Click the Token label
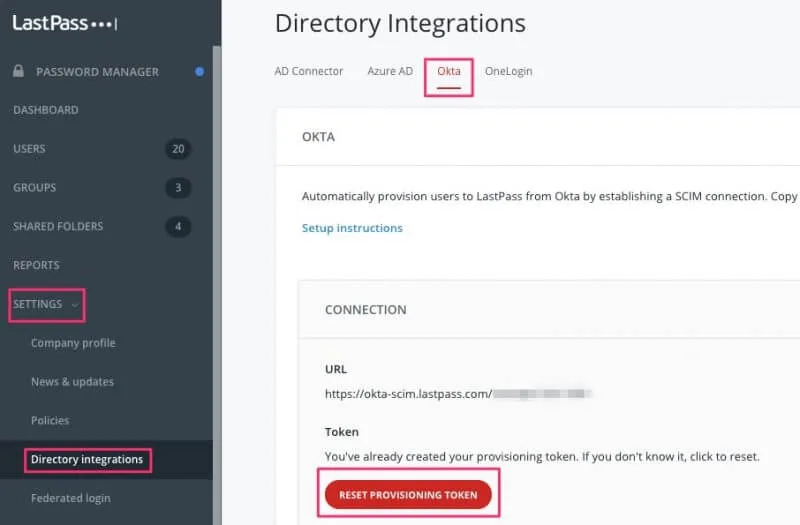 pyautogui.click(x=342, y=432)
